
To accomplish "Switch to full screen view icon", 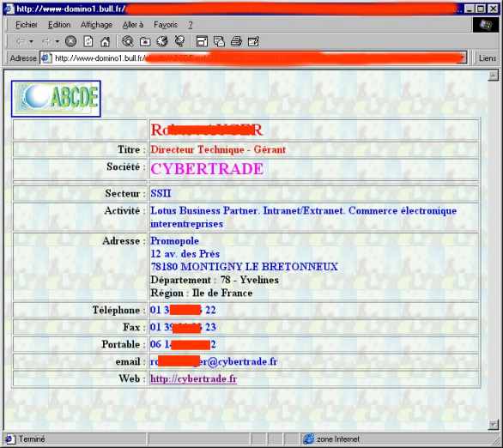I will [x=202, y=41].
